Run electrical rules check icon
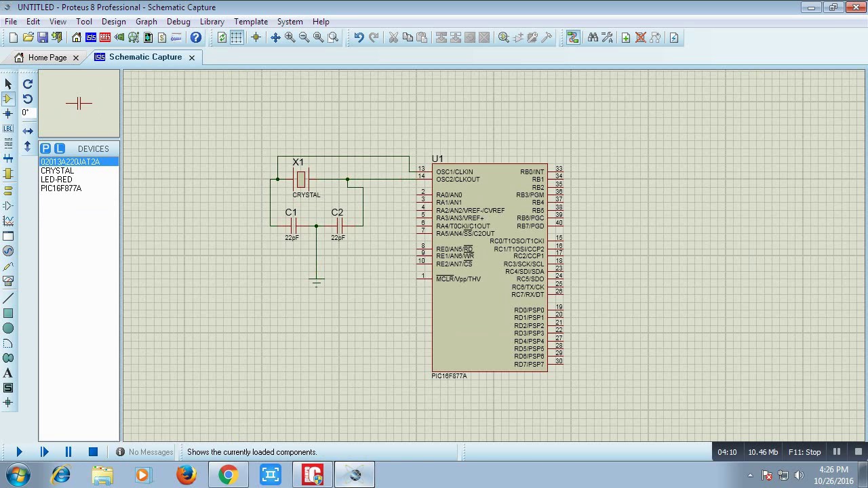Viewport: 868px width, 488px height. [x=674, y=37]
